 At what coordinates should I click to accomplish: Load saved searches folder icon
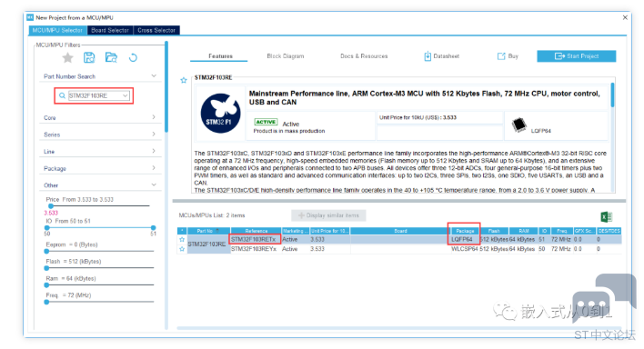pyautogui.click(x=111, y=57)
